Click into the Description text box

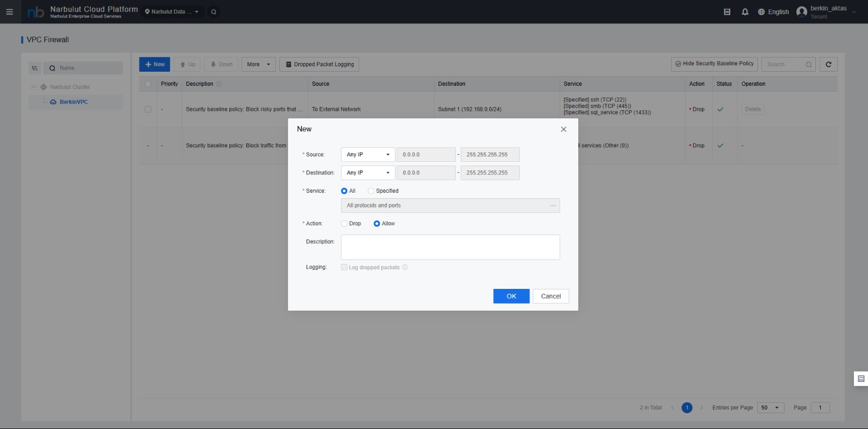coord(450,247)
